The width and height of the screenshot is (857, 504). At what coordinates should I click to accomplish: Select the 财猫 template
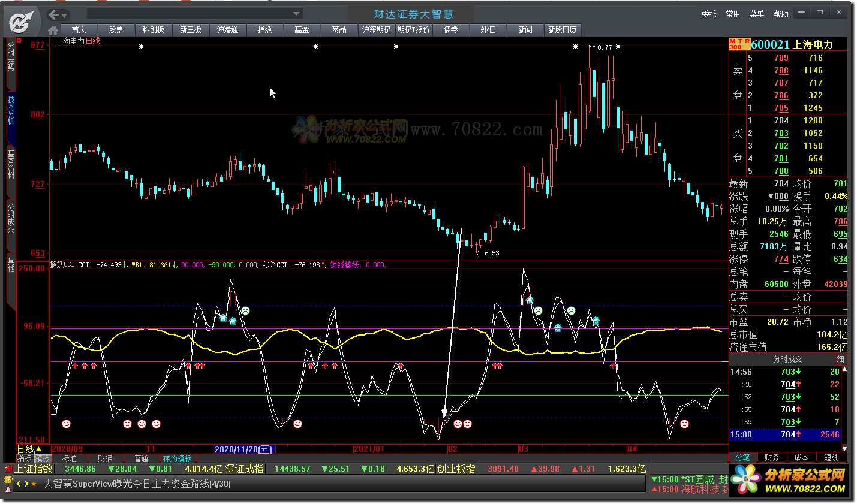[106, 458]
